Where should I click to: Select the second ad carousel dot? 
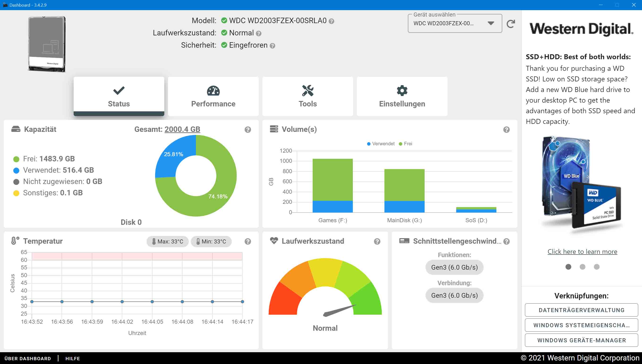tap(582, 267)
